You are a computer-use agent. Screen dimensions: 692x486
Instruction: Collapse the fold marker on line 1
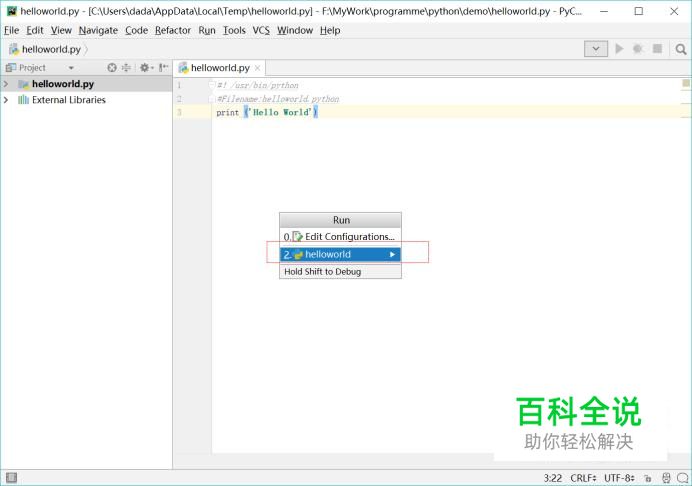(x=211, y=84)
